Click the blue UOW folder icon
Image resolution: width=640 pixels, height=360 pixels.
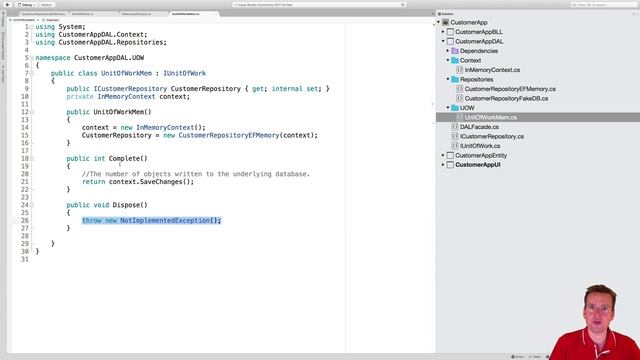click(x=455, y=108)
